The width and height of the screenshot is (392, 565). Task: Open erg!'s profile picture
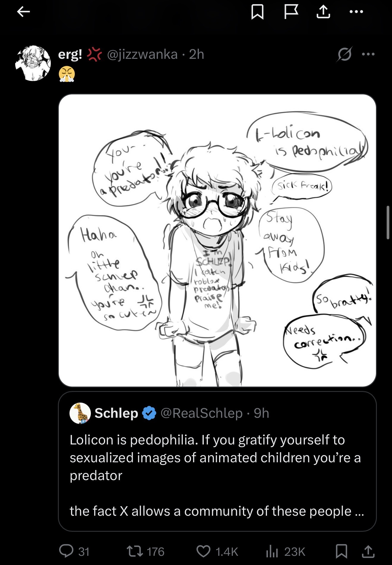[33, 63]
